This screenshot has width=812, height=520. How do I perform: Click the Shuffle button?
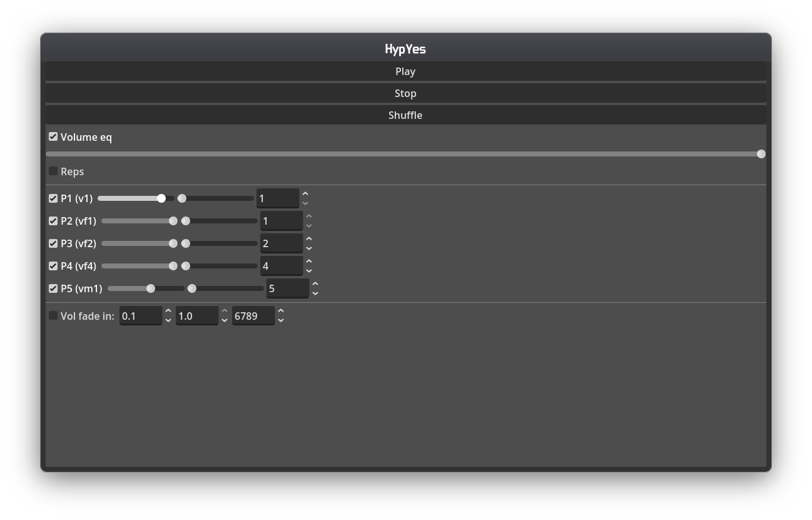[405, 115]
